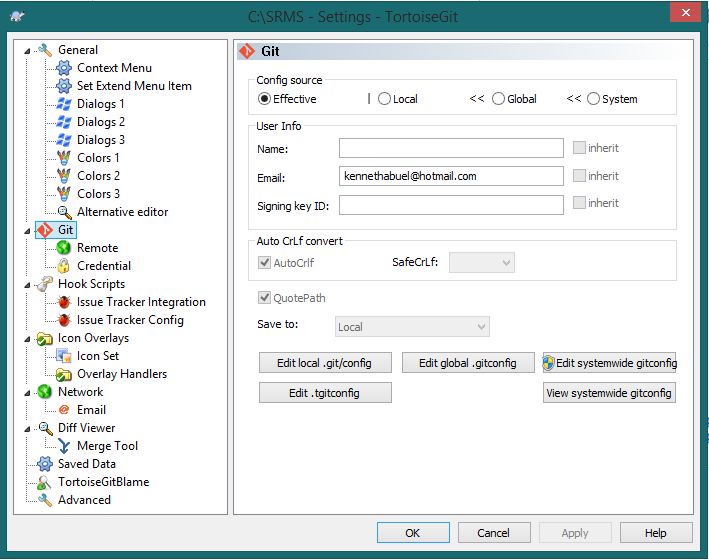Click the Advanced wrench icon
This screenshot has width=709, height=560.
tap(45, 500)
